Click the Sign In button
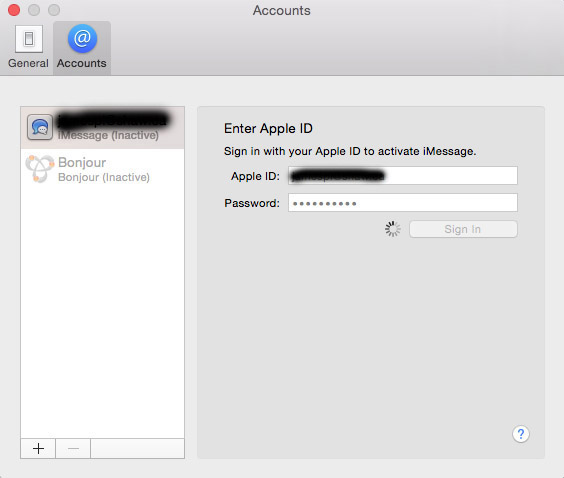 [x=463, y=229]
